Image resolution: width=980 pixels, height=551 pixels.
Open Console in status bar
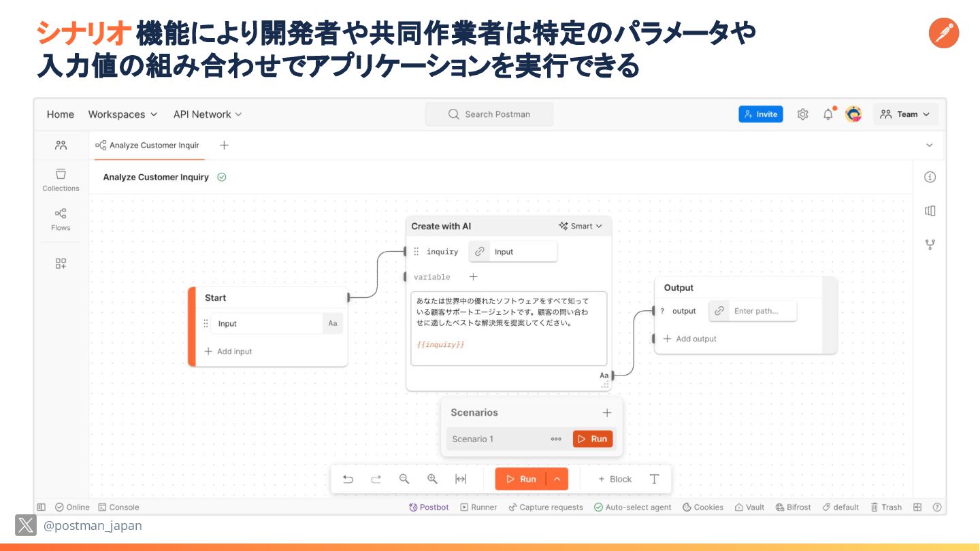pos(118,507)
